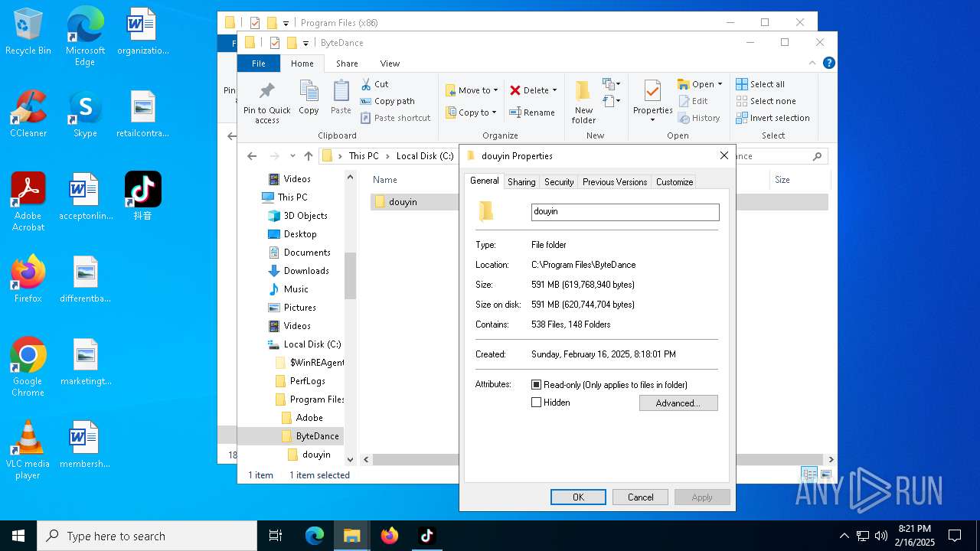Click Select none in ribbon
The width and height of the screenshot is (980, 551).
(x=766, y=101)
